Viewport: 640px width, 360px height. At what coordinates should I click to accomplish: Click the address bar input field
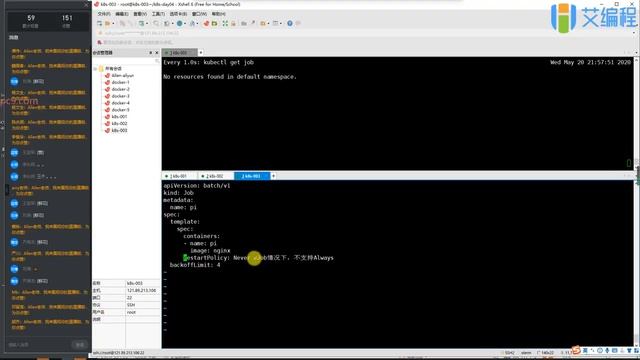pos(363,33)
